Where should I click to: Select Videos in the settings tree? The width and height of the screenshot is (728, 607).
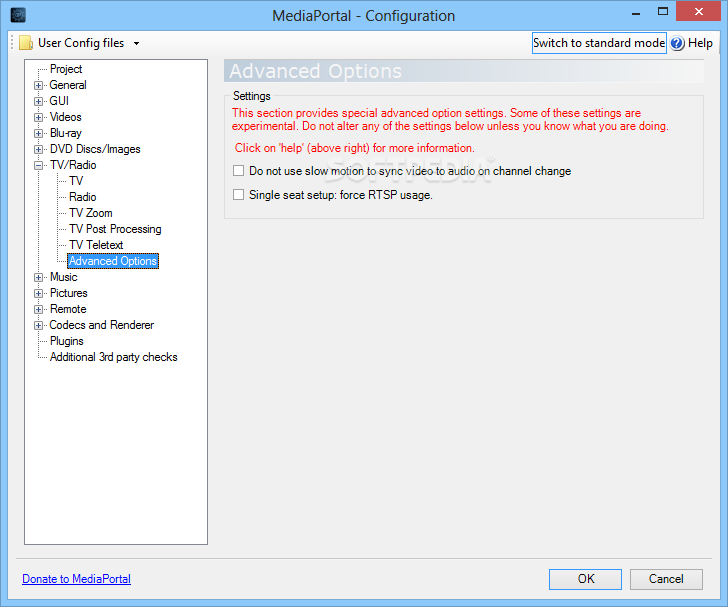tap(65, 117)
